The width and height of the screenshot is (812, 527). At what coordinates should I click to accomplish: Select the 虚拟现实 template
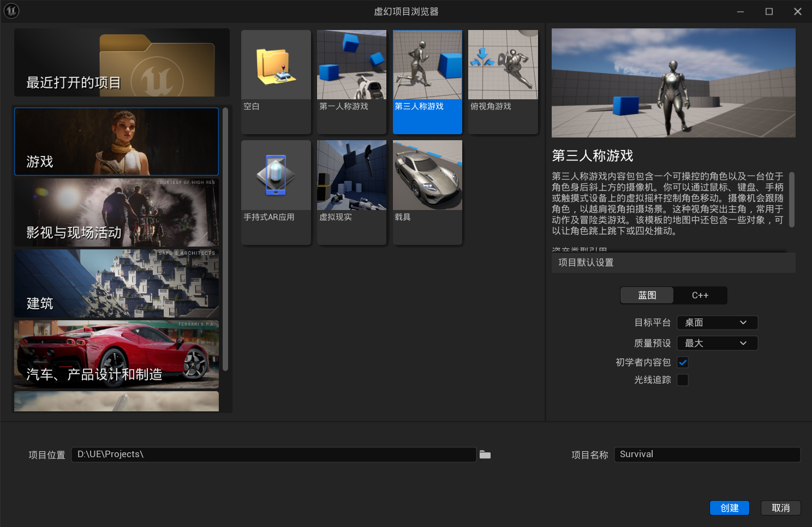351,193
